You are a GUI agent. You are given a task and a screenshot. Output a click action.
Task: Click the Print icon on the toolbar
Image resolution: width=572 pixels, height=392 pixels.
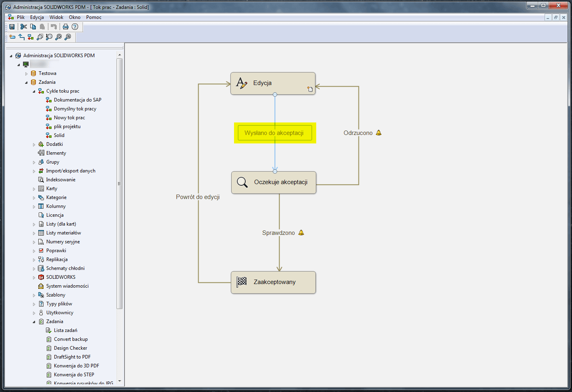[65, 27]
